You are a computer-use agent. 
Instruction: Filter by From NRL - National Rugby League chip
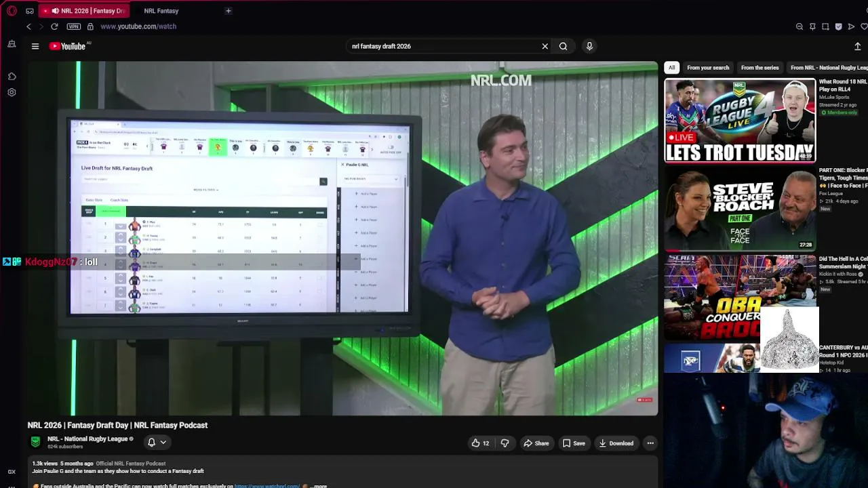point(829,68)
